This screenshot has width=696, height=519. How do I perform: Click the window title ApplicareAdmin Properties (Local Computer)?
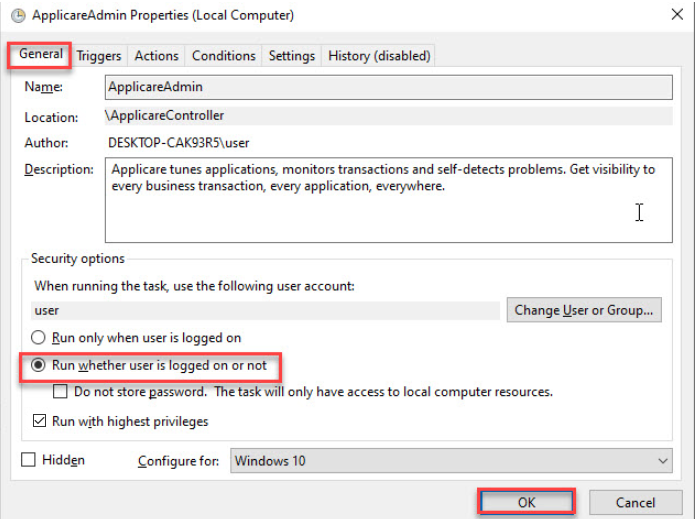tap(163, 16)
